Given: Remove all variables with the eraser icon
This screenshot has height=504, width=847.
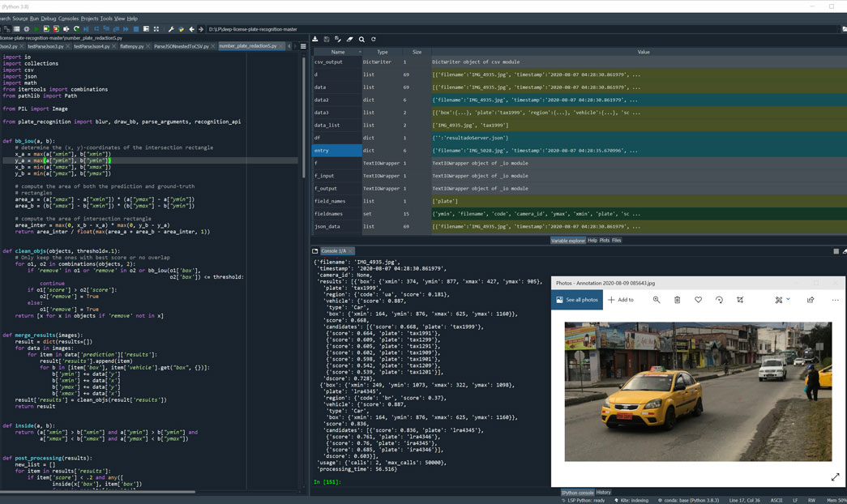Looking at the screenshot, I should tap(349, 39).
